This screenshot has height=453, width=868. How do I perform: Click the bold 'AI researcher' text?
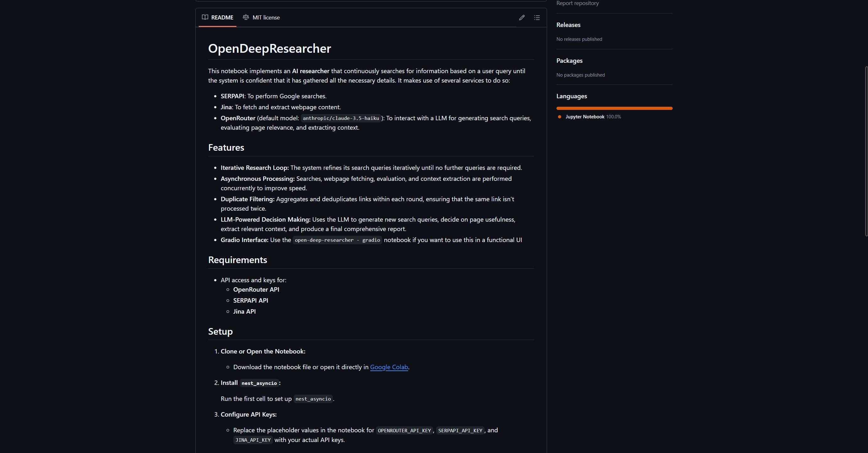[310, 71]
